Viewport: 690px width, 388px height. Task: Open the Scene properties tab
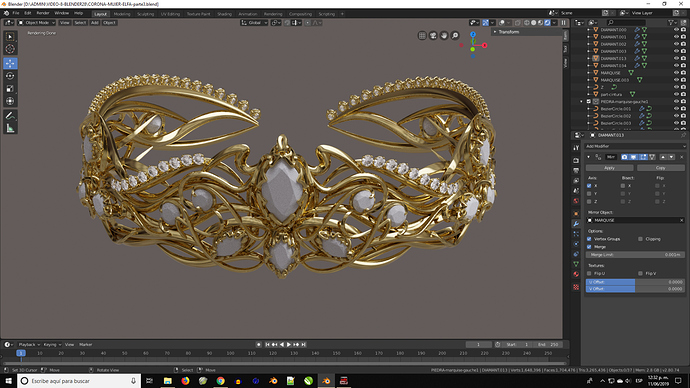tap(576, 190)
